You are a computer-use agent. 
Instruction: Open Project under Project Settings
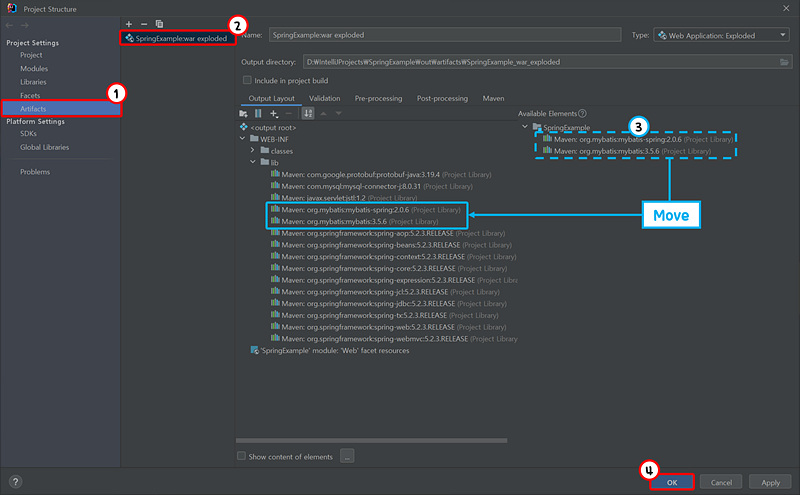point(31,55)
